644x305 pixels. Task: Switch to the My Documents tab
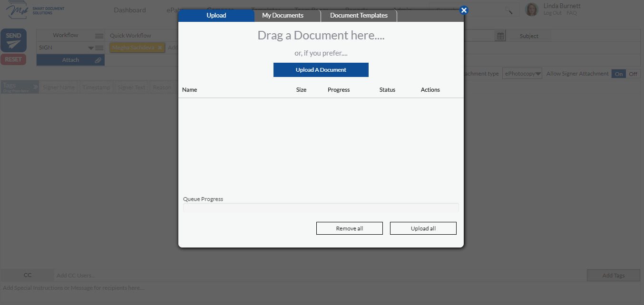(x=283, y=15)
